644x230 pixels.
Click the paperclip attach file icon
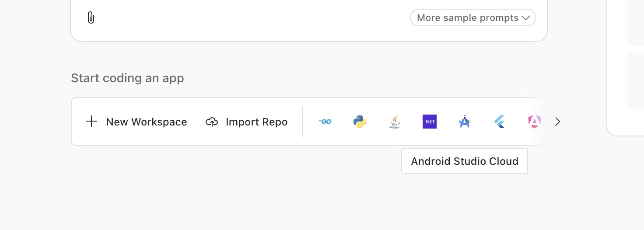91,18
